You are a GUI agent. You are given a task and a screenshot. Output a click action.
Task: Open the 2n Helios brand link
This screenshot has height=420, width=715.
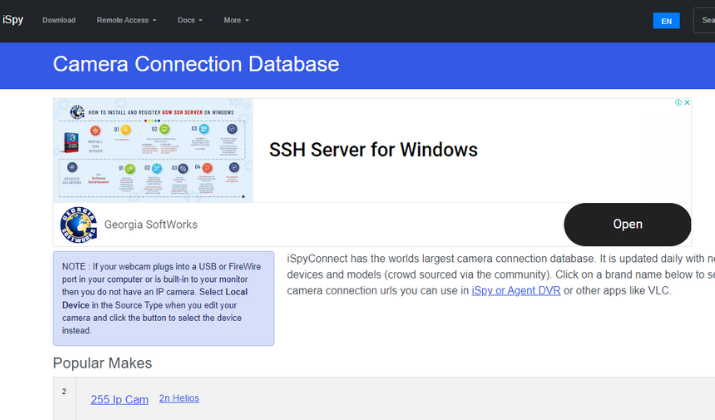tap(179, 398)
